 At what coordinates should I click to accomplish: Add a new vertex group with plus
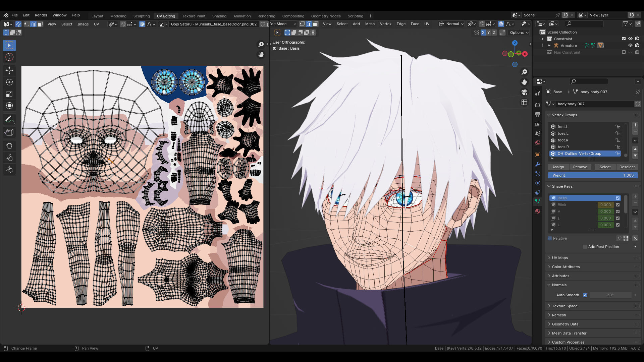(x=635, y=125)
